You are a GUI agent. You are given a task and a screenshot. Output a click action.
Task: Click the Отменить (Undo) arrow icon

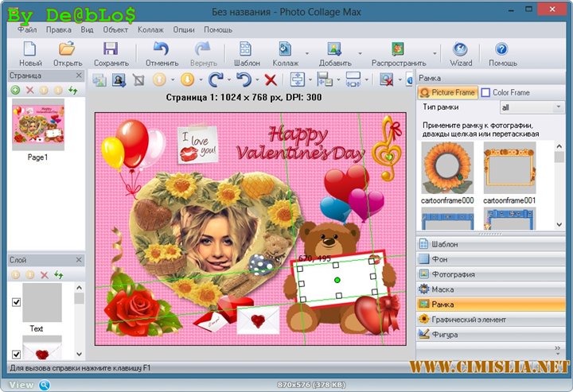pyautogui.click(x=162, y=49)
